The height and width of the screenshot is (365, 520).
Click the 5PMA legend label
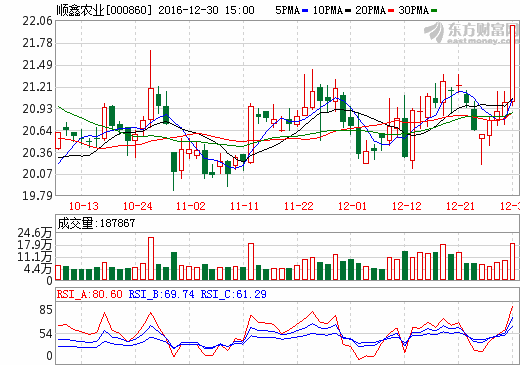coord(287,10)
